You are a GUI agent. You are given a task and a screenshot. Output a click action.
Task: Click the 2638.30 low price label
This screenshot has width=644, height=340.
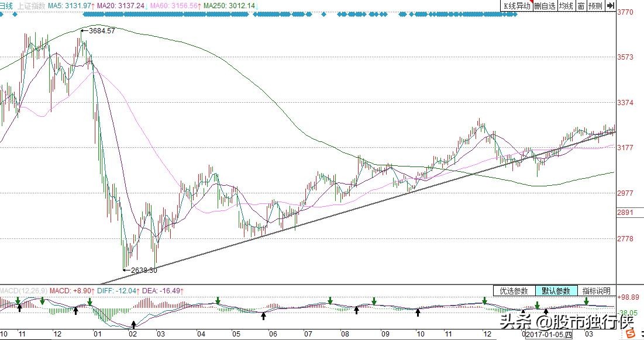click(x=144, y=270)
